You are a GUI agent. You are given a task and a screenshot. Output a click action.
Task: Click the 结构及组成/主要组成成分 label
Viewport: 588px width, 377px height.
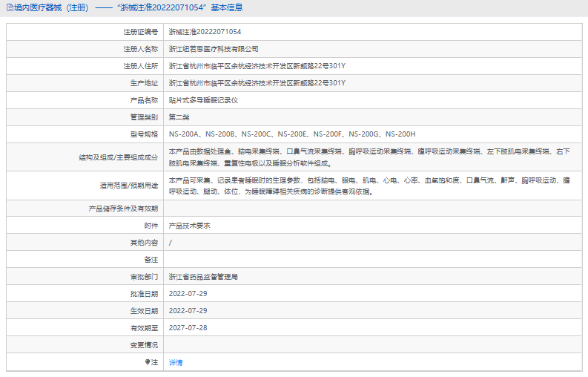[x=119, y=157]
